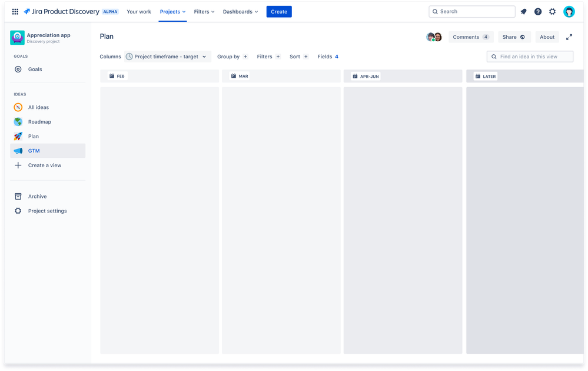The image size is (588, 371).
Task: Click the calendar icon in the FEB column
Action: pos(112,76)
